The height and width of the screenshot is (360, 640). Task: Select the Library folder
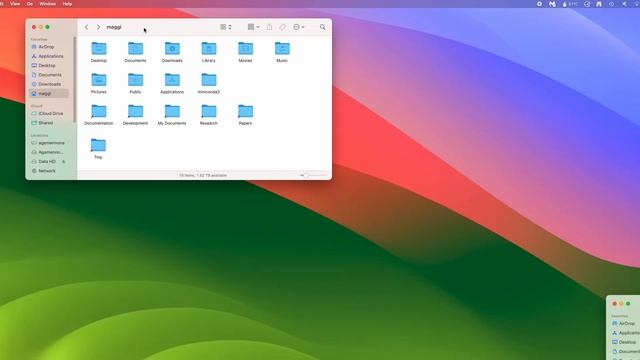[x=209, y=52]
